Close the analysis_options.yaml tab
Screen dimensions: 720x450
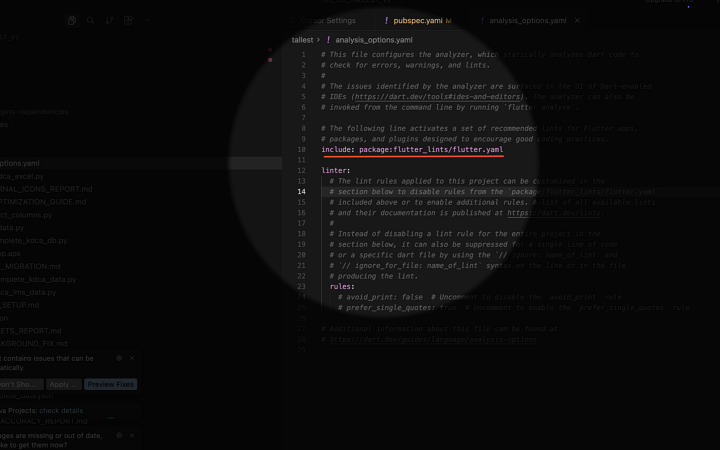[577, 20]
